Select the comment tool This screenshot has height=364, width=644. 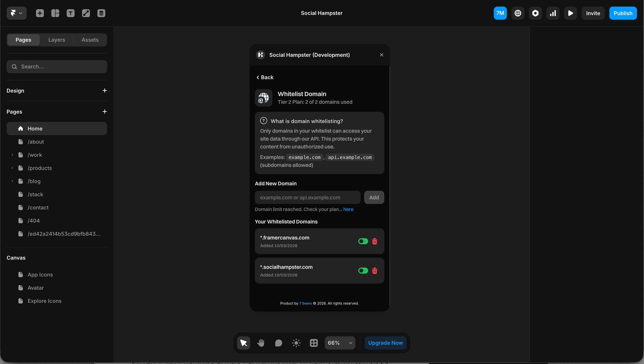[279, 343]
